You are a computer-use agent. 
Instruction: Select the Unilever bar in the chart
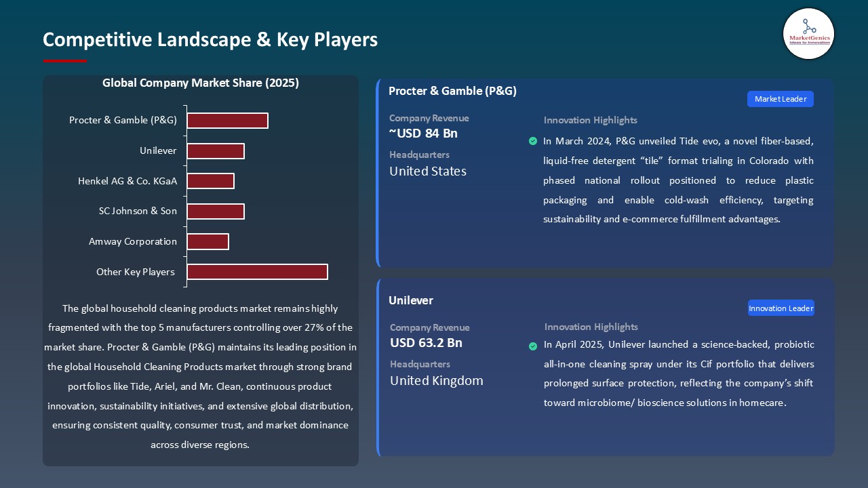[216, 150]
